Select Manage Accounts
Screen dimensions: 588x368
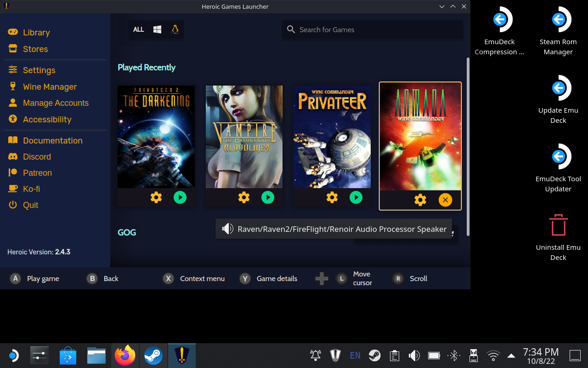coord(48,103)
